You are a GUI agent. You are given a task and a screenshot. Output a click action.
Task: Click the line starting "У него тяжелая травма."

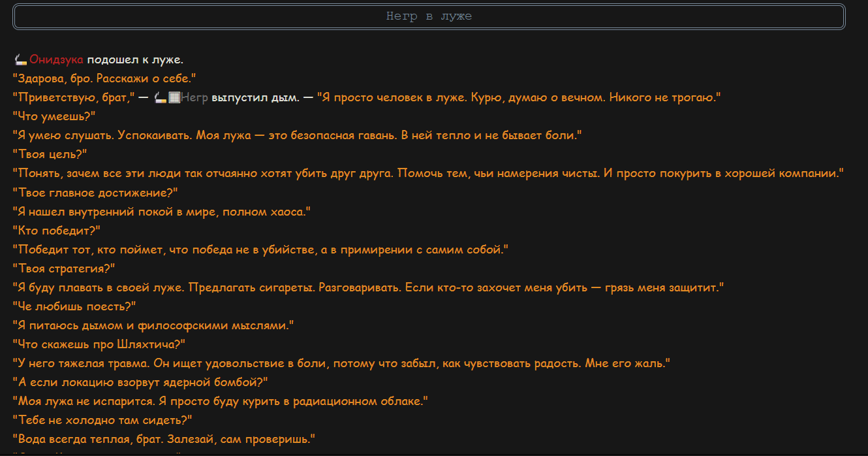click(x=342, y=363)
